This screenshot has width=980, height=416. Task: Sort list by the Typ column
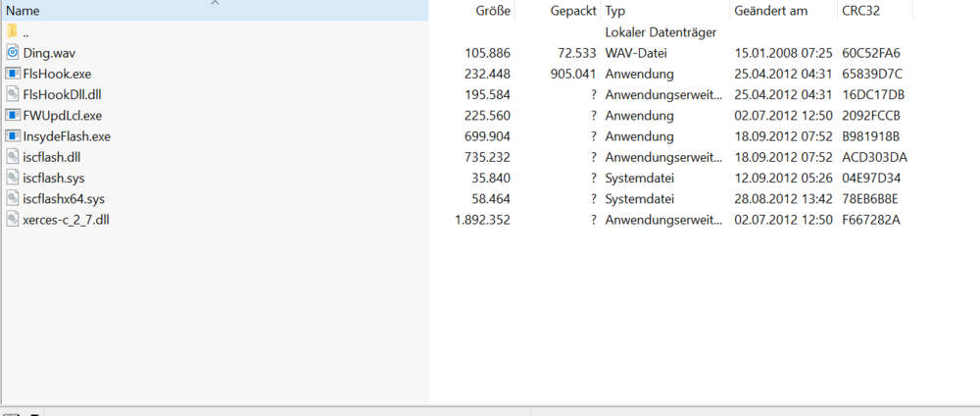tap(615, 11)
